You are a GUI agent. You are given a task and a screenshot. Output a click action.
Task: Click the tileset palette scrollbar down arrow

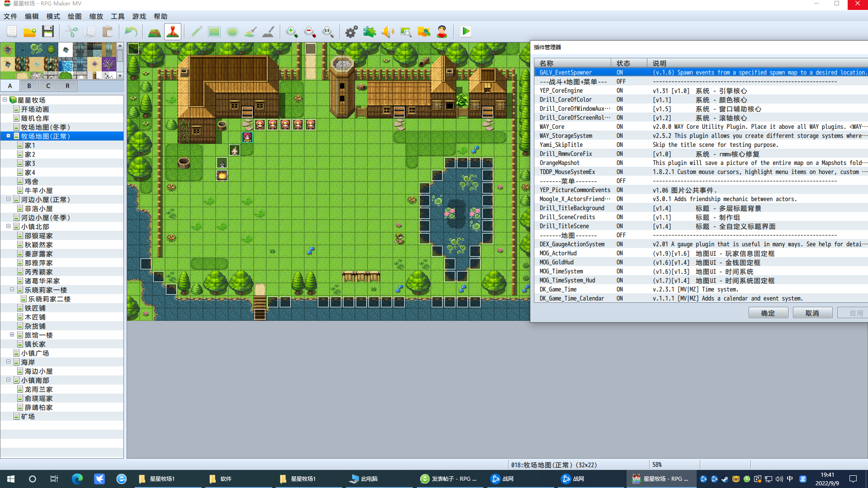point(120,76)
